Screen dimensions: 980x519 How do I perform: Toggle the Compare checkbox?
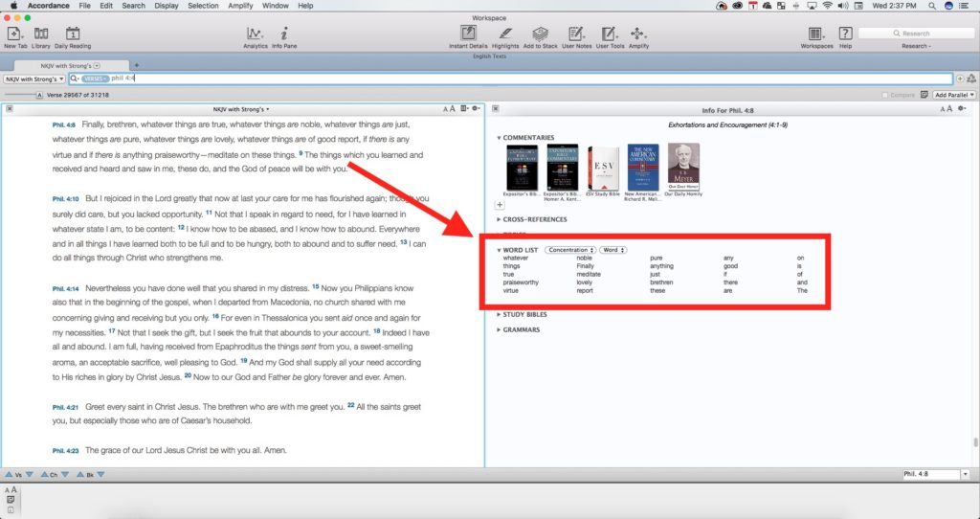884,95
